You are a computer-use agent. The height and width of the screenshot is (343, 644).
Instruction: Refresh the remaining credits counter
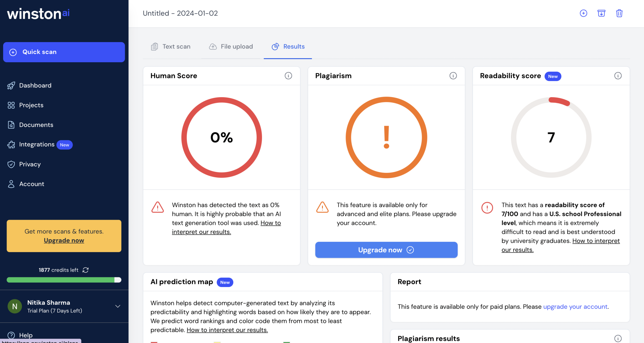[86, 270]
